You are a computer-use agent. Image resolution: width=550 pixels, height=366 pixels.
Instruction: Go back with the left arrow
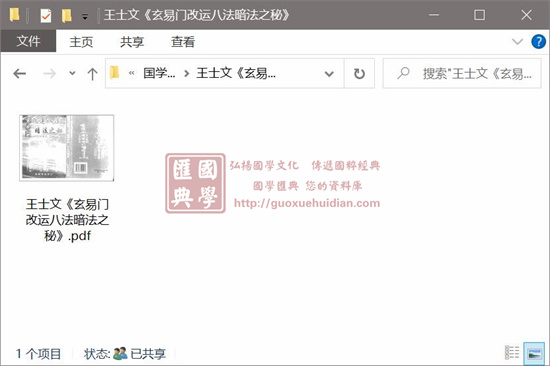pos(20,74)
